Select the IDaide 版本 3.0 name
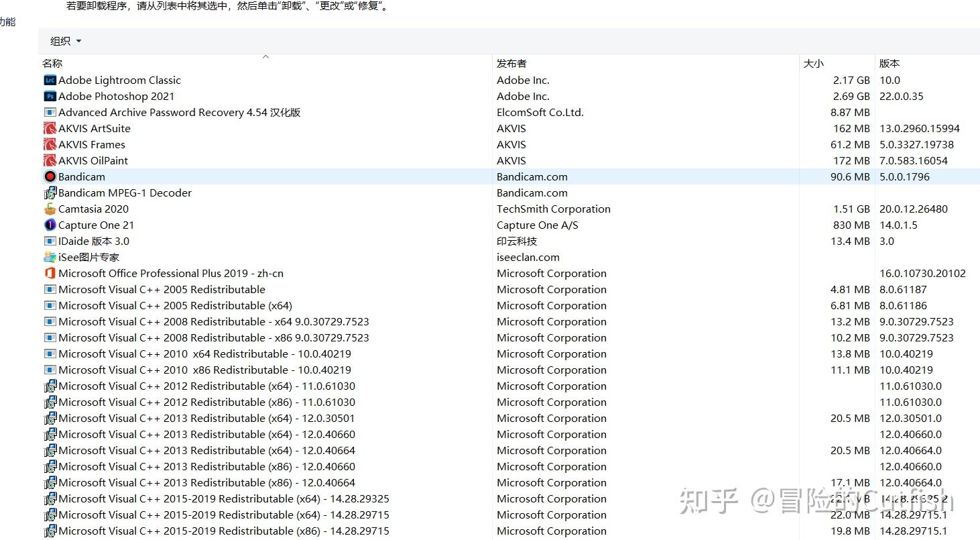The image size is (980, 540). click(x=94, y=241)
